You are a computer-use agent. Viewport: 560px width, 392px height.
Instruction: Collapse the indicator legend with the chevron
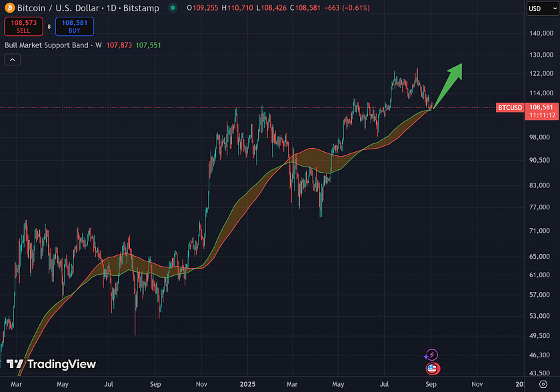click(13, 59)
